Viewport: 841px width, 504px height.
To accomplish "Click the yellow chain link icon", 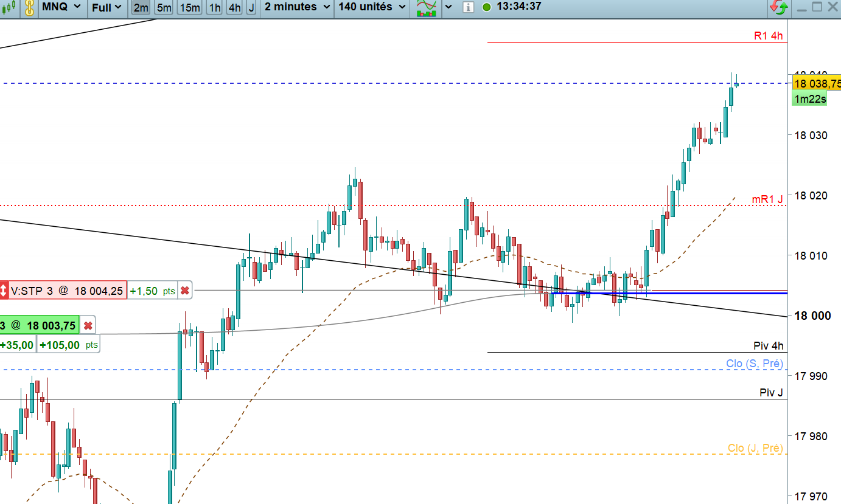I will point(28,7).
